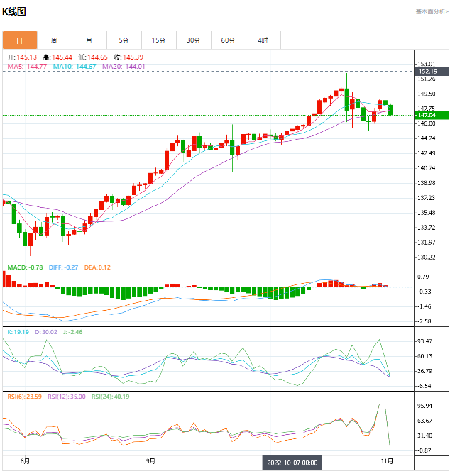Image resolution: width=450 pixels, height=476 pixels.
Task: Click the 135.48 price axis label
Action: coord(427,213)
